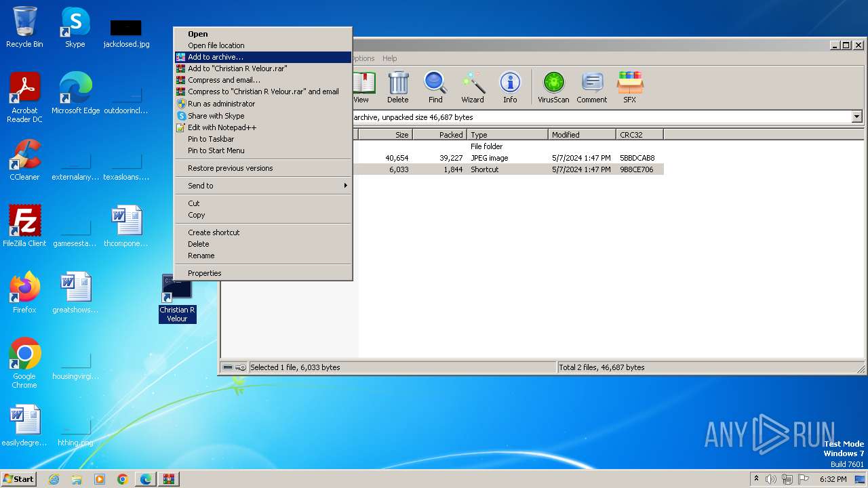868x488 pixels.
Task: Select the jackclosed.jpg desktop file
Action: (x=126, y=34)
